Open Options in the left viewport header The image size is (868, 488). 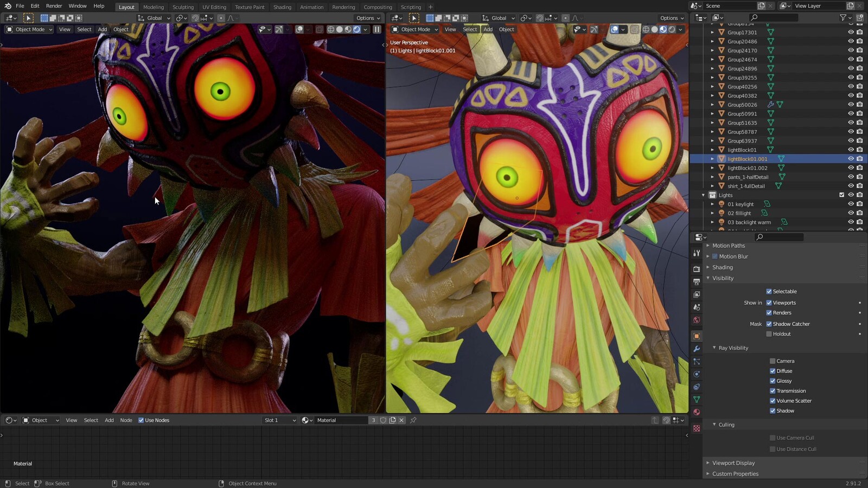point(368,18)
